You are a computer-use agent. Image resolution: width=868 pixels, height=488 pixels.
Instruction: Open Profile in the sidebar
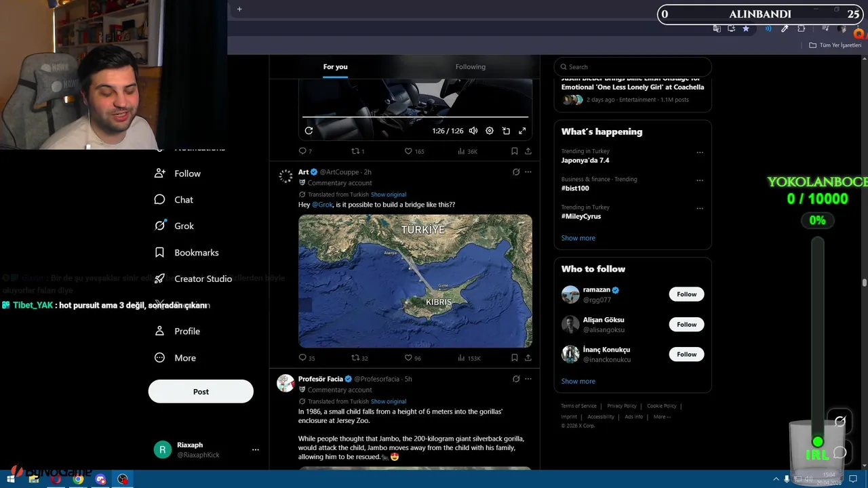[178, 331]
